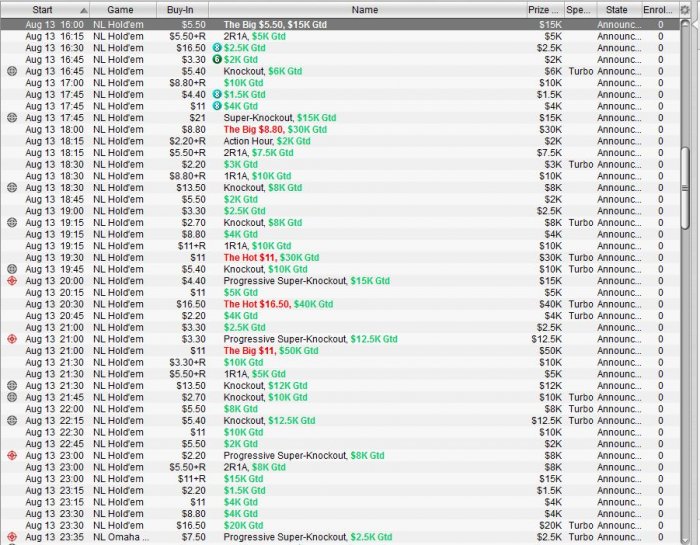Select the $3K Gtd Turbo tournament
This screenshot has width=700, height=545.
click(340, 164)
